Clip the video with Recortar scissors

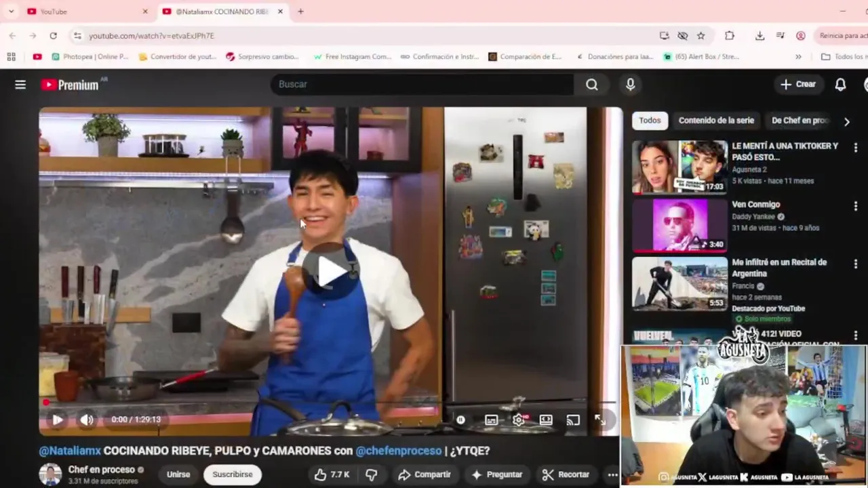pos(566,474)
